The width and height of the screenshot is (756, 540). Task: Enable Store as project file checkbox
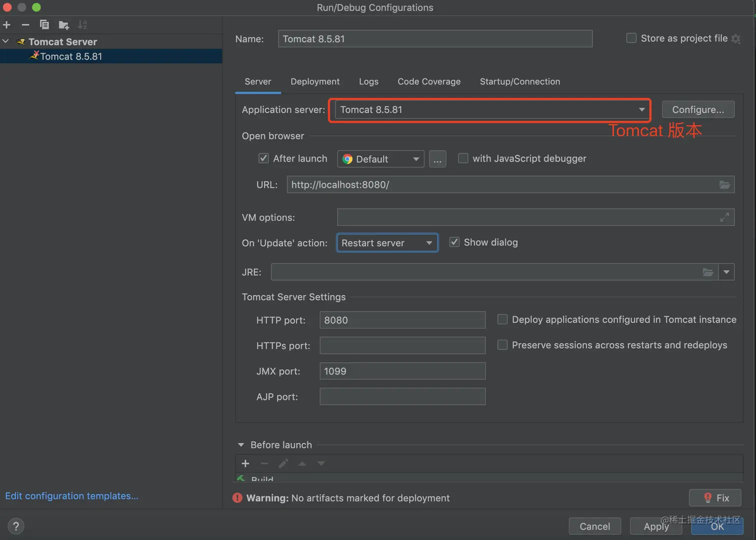coord(631,38)
